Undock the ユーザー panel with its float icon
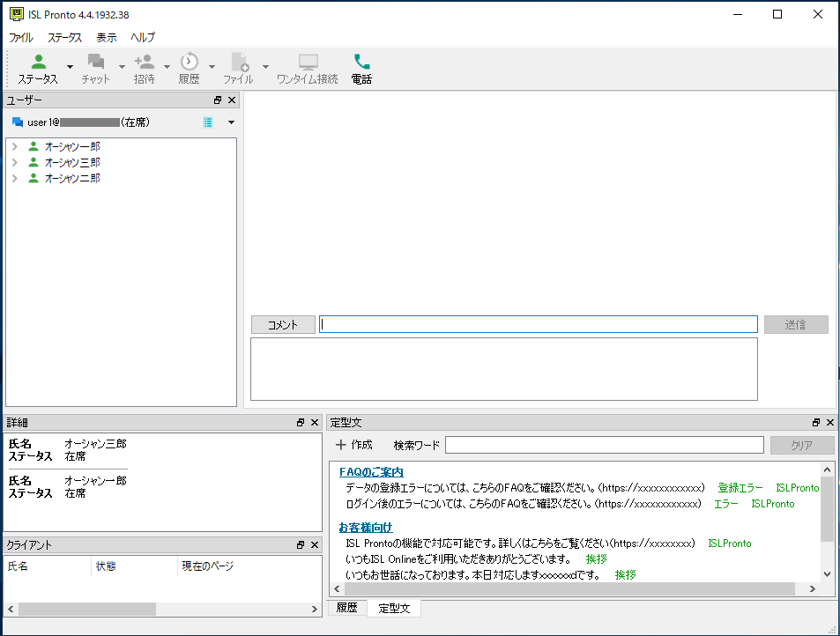Image resolution: width=840 pixels, height=636 pixels. coord(218,100)
